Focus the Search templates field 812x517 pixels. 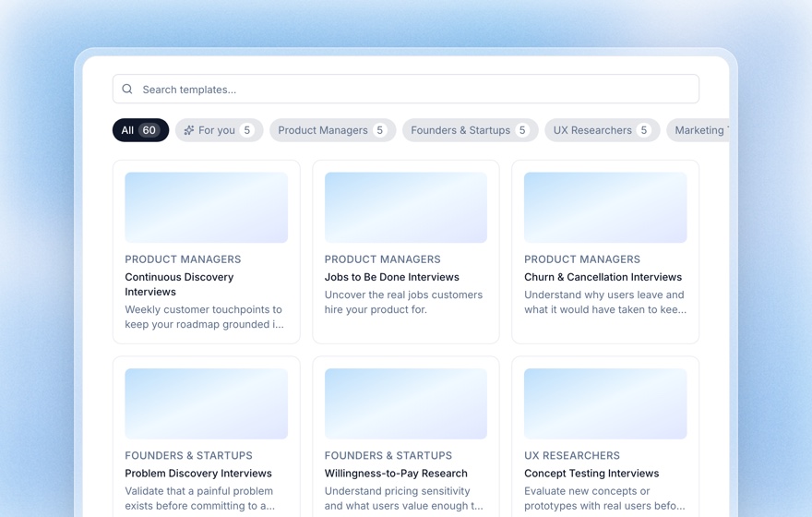pyautogui.click(x=405, y=90)
